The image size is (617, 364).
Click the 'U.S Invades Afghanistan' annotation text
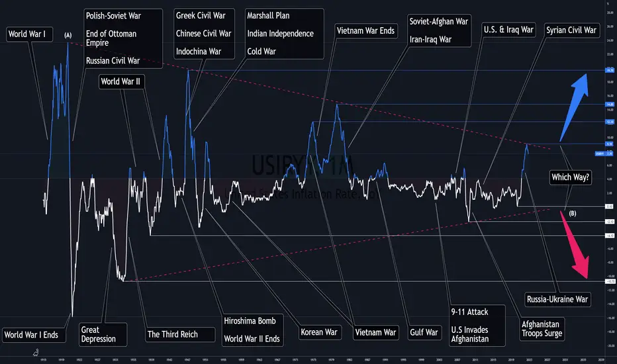[470, 334]
